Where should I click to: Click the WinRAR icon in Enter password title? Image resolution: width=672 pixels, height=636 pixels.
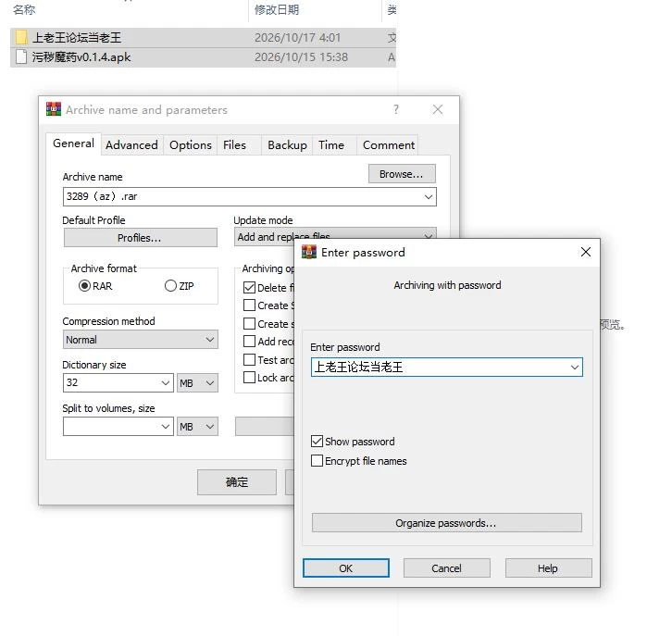pos(308,252)
